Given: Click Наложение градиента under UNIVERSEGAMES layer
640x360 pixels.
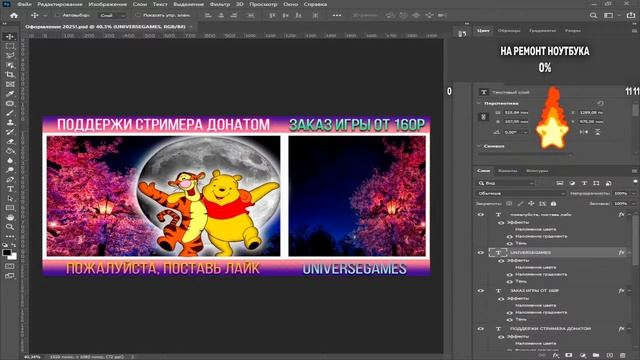Looking at the screenshot, I should [541, 274].
